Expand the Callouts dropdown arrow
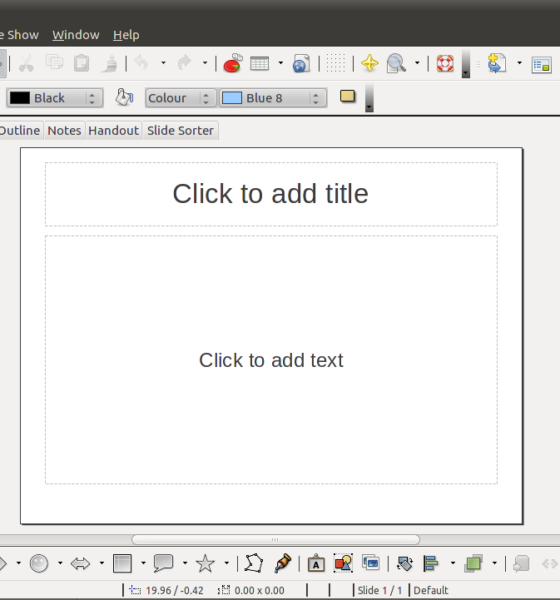Viewport: 560px width, 600px height. (185, 563)
